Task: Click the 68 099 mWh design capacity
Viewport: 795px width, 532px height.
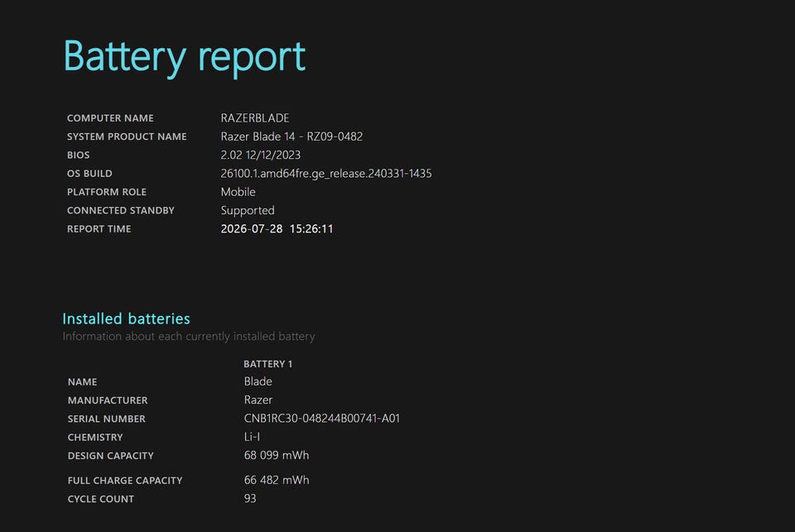Action: (277, 456)
